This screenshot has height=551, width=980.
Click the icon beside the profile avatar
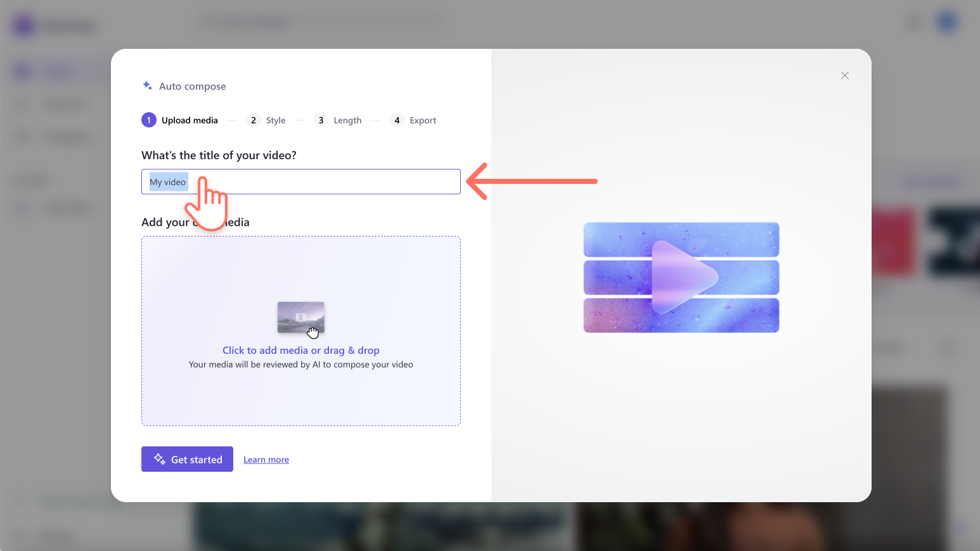(x=913, y=22)
